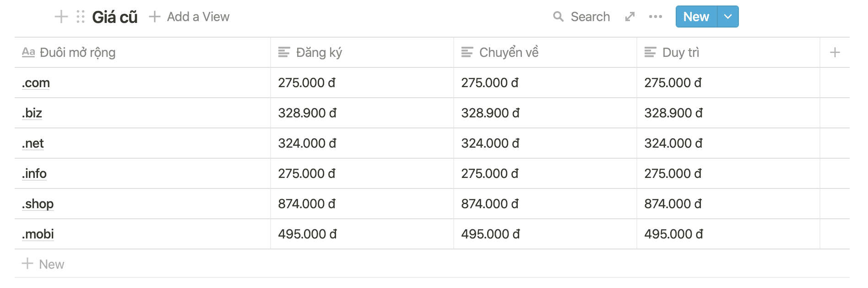This screenshot has width=868, height=288.
Task: Click the blue New button
Action: pos(696,17)
